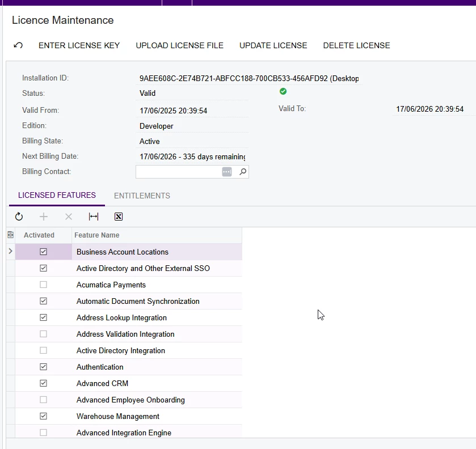Select the Advanced CRM feature name
The width and height of the screenshot is (476, 449).
(x=102, y=383)
